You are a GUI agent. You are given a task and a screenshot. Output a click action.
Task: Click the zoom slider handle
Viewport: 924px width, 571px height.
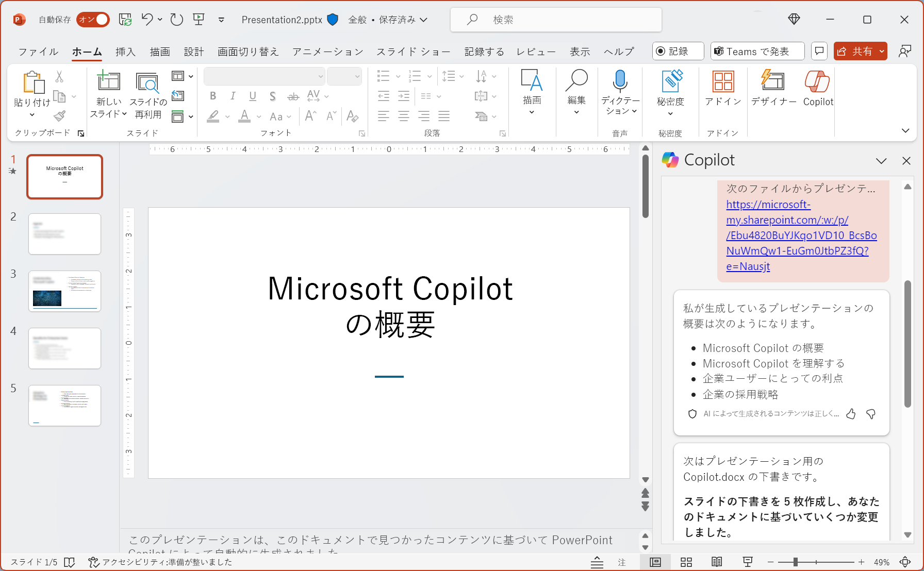pyautogui.click(x=796, y=562)
